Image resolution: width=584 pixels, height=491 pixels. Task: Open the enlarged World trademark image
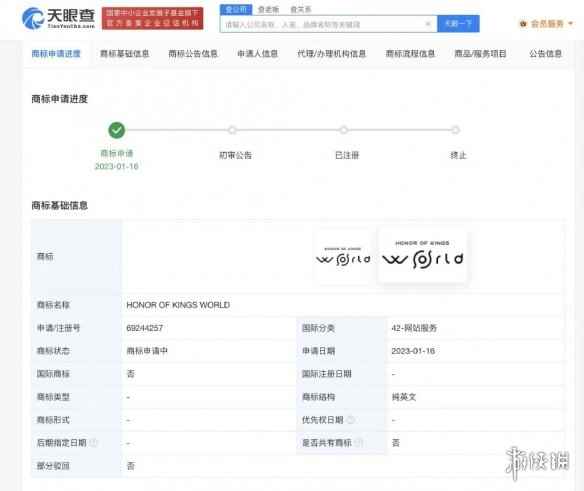pos(422,256)
